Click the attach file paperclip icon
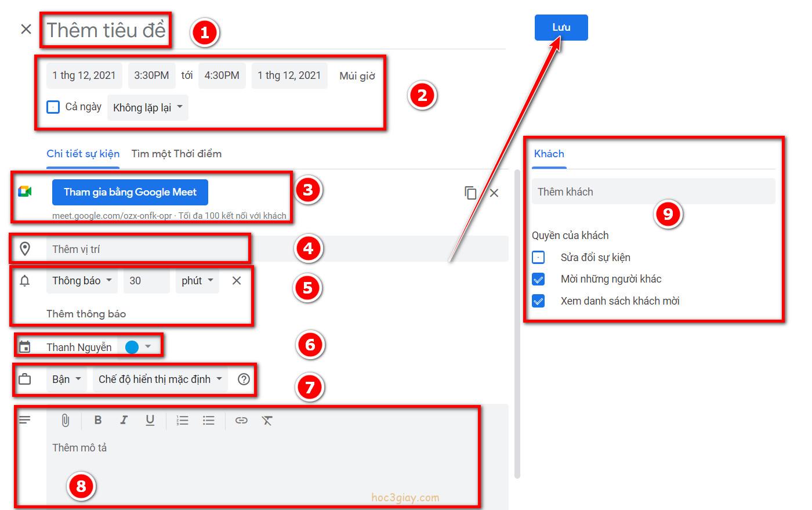The width and height of the screenshot is (812, 510). click(x=66, y=421)
